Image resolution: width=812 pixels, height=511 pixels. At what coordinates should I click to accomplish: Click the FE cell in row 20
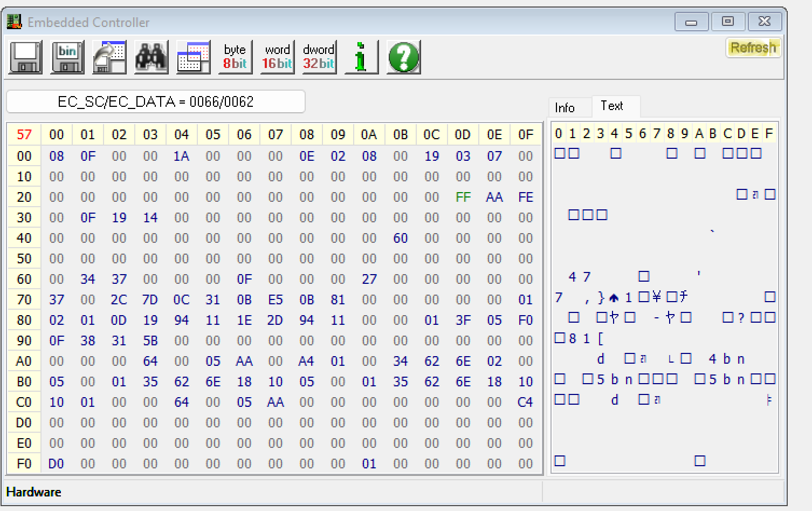click(x=526, y=197)
